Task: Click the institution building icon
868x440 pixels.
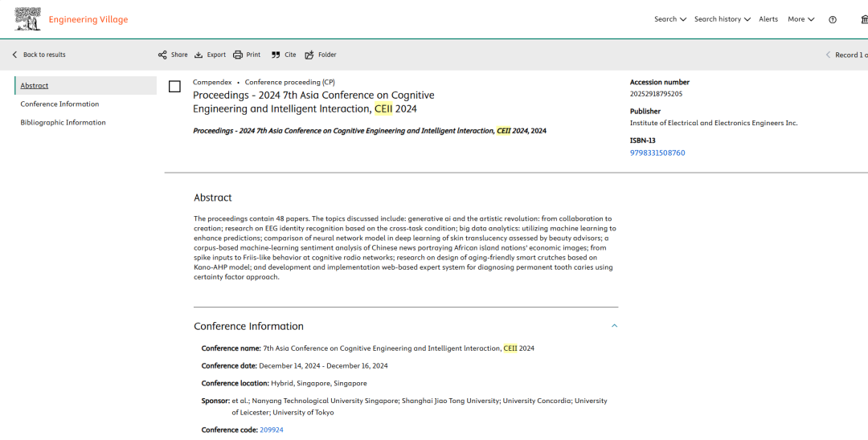Action: point(864,19)
